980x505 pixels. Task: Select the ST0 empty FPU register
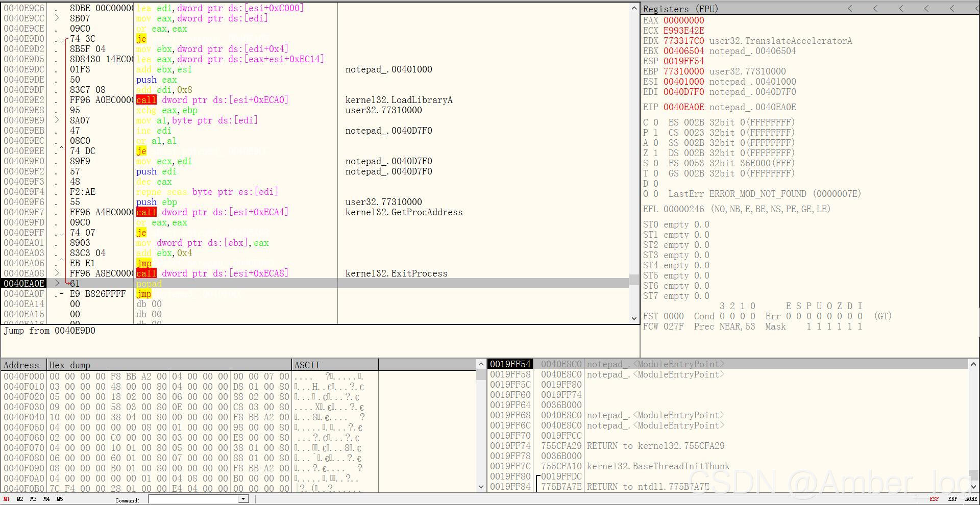(x=676, y=224)
